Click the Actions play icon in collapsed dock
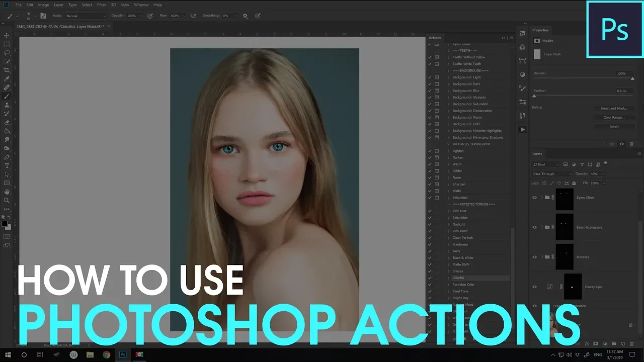Image resolution: width=644 pixels, height=362 pixels. click(x=522, y=129)
